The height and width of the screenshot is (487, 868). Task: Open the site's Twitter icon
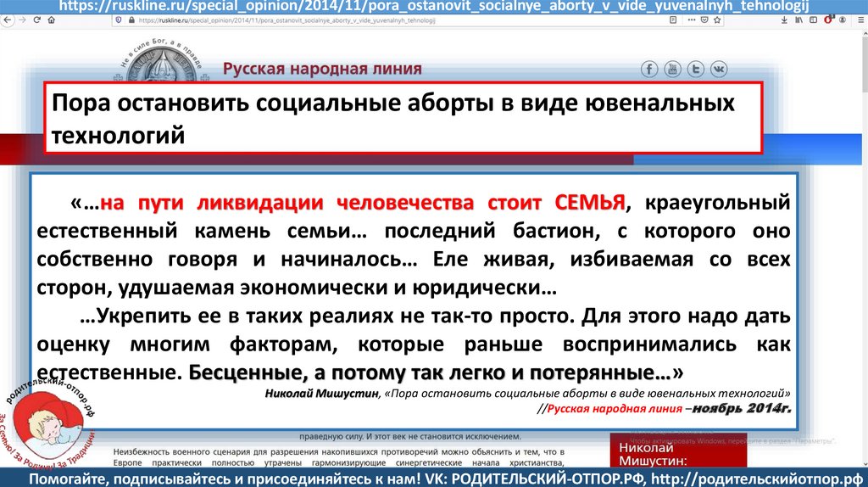pos(696,70)
